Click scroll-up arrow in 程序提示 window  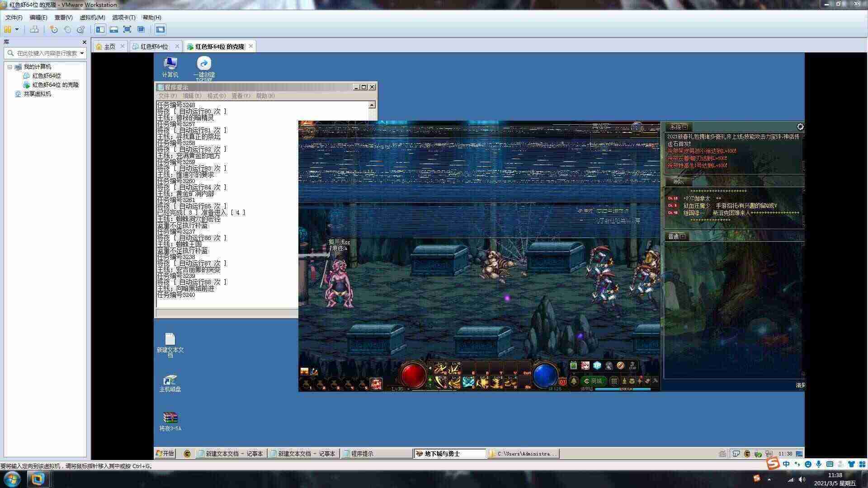click(x=372, y=105)
